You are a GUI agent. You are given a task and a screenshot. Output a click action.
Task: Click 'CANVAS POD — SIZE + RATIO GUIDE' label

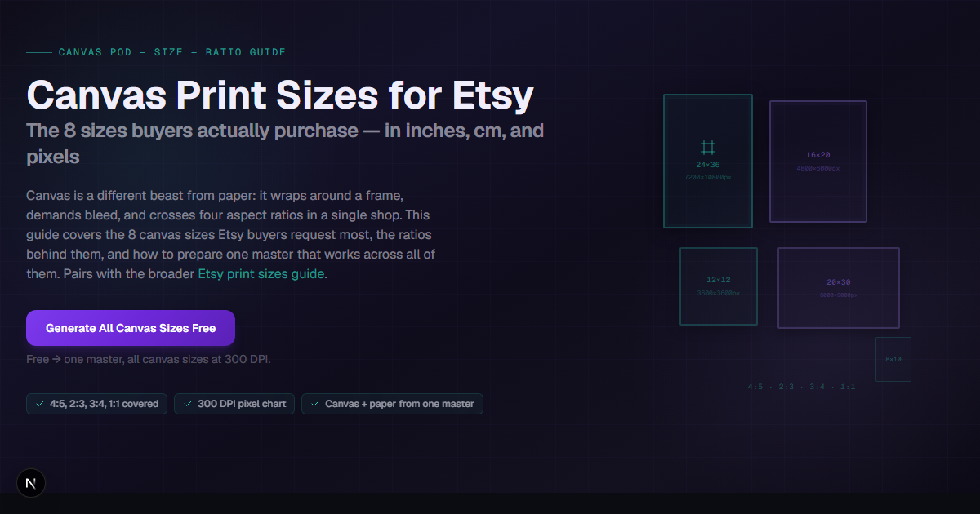click(x=172, y=52)
